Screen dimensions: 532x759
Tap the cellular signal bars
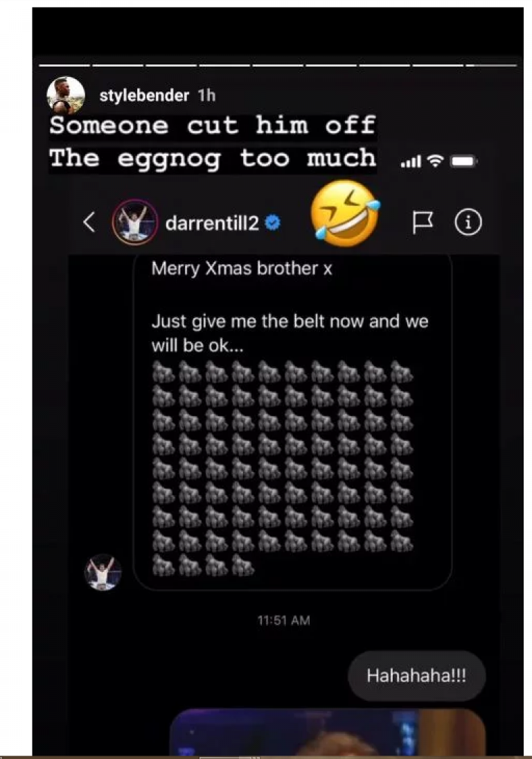[411, 162]
